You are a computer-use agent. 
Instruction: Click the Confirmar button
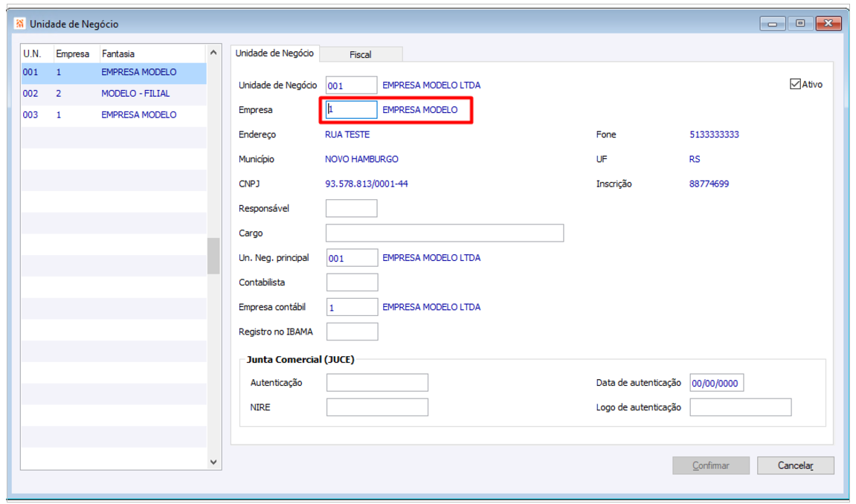pos(711,465)
